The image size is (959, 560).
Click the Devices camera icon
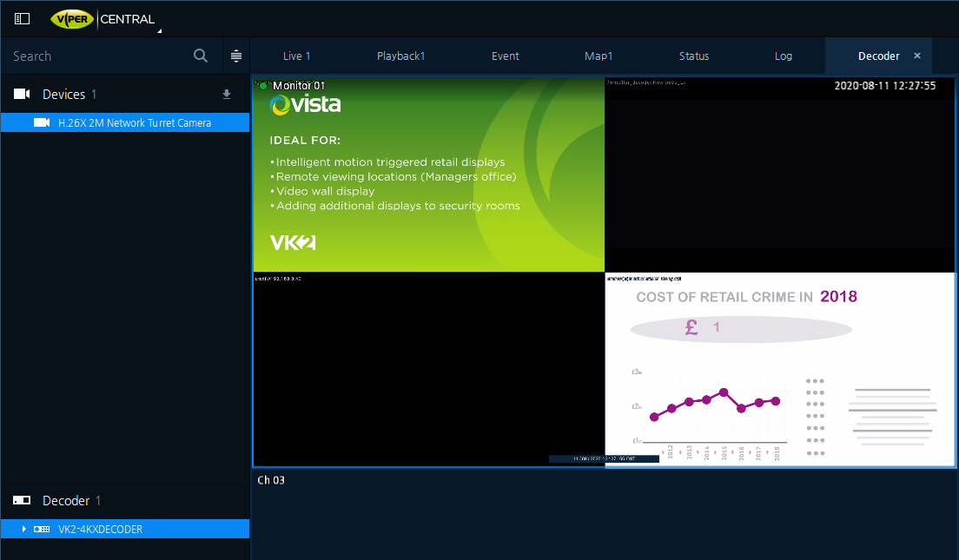pos(22,94)
